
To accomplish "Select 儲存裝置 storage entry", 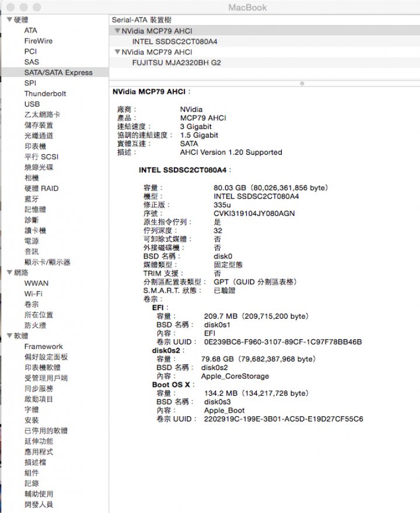I will tap(38, 125).
